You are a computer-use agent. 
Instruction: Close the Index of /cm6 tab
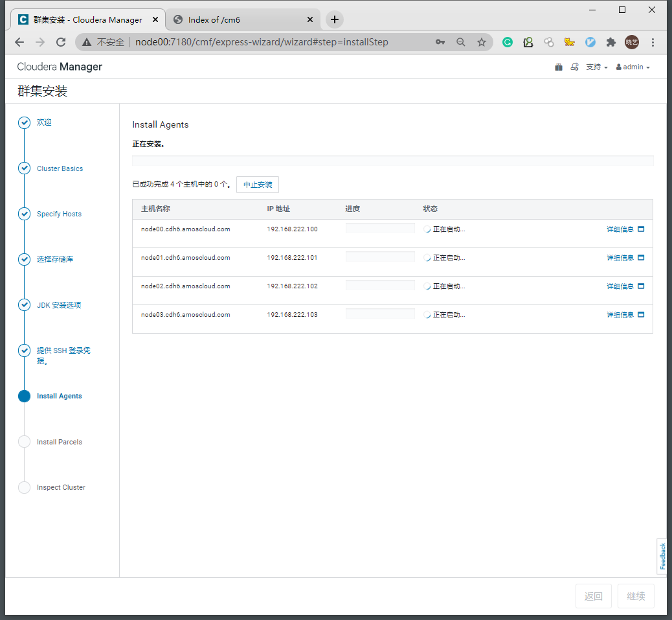tap(310, 19)
